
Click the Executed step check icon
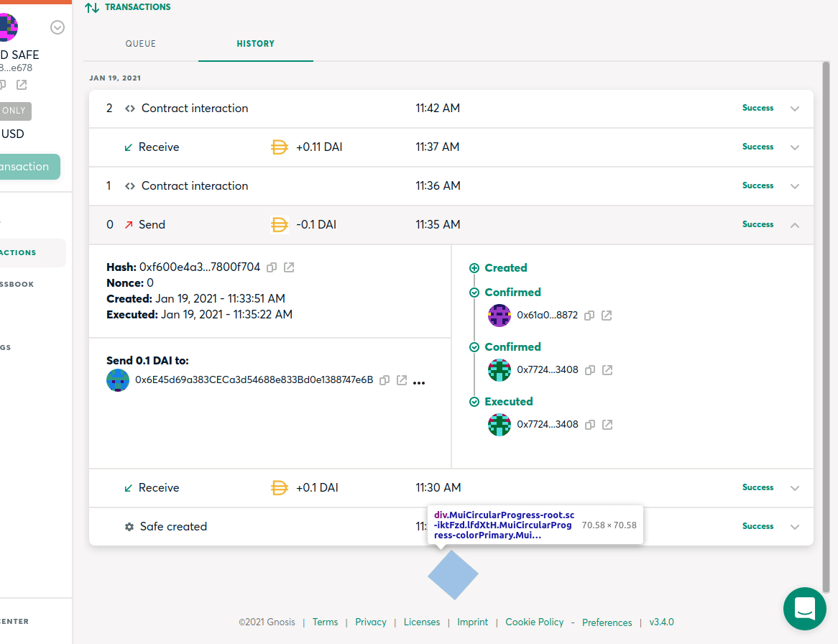(474, 402)
